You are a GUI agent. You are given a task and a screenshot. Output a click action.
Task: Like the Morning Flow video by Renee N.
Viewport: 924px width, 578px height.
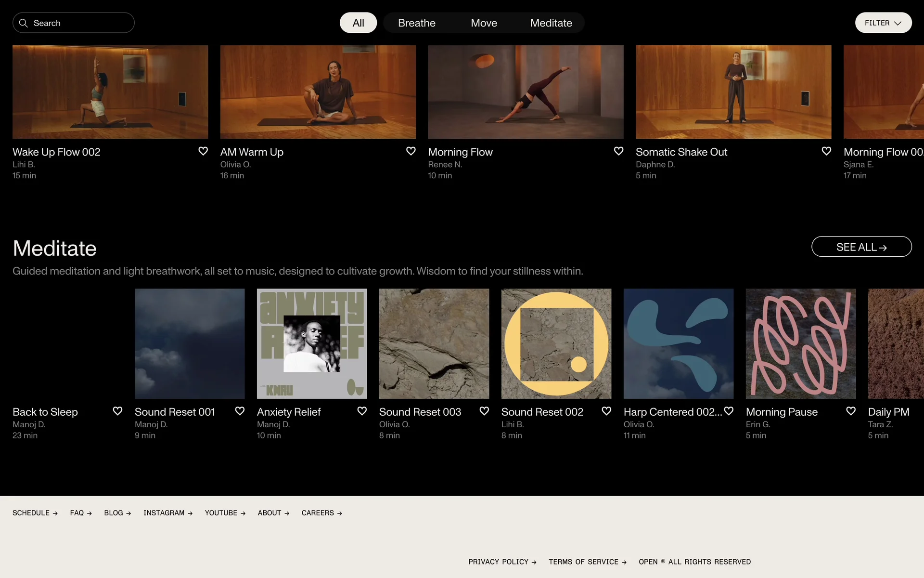pyautogui.click(x=619, y=151)
